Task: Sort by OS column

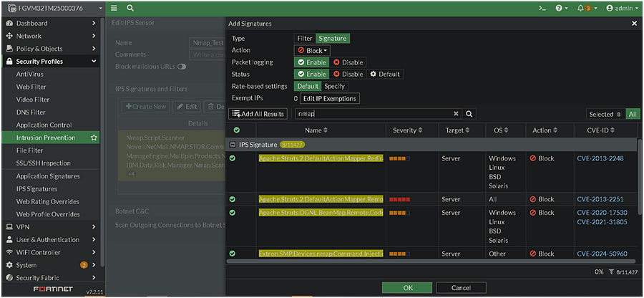Action: tap(500, 130)
